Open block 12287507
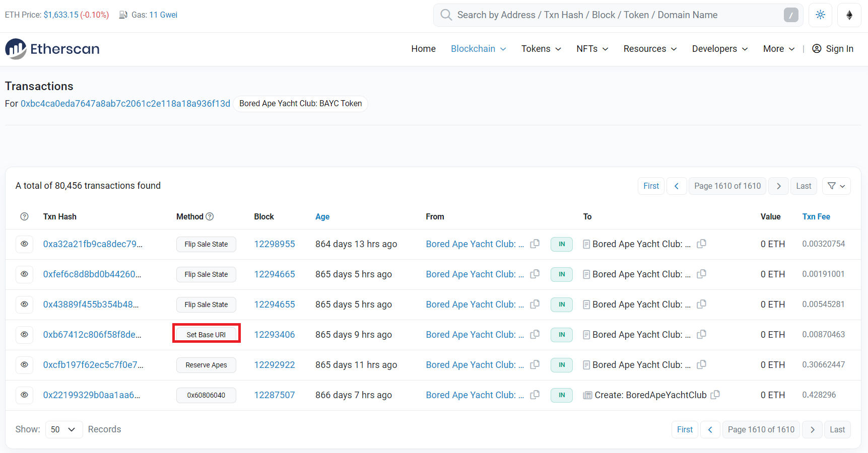Image resolution: width=868 pixels, height=453 pixels. (x=275, y=395)
